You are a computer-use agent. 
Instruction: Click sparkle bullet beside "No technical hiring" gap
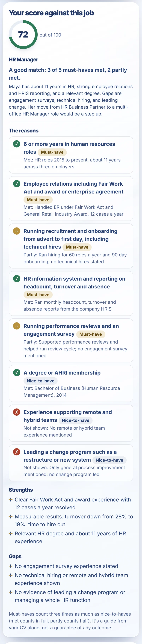tap(11, 575)
